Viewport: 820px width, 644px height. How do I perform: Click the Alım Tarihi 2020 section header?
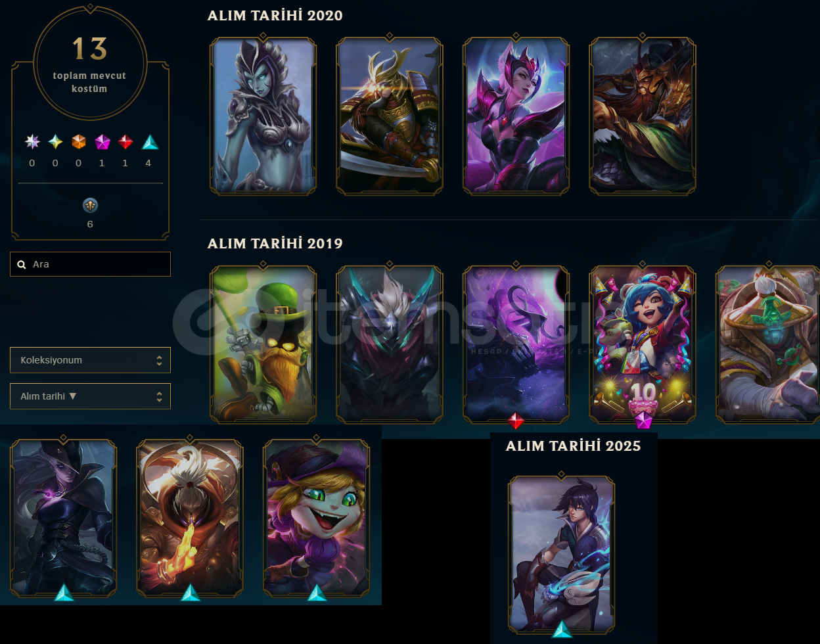(x=275, y=15)
